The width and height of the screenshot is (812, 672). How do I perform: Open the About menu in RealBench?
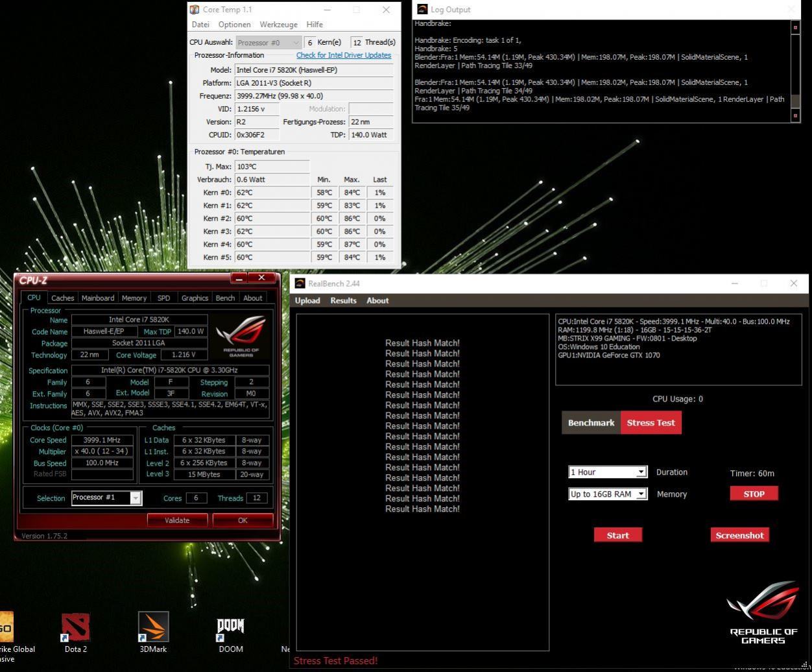pyautogui.click(x=377, y=300)
